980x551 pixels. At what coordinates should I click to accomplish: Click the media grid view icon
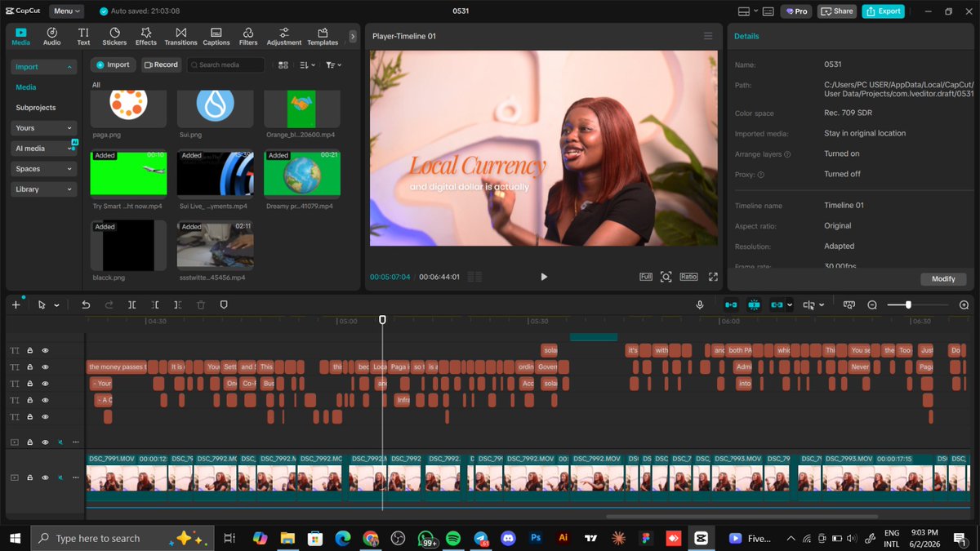tap(283, 64)
